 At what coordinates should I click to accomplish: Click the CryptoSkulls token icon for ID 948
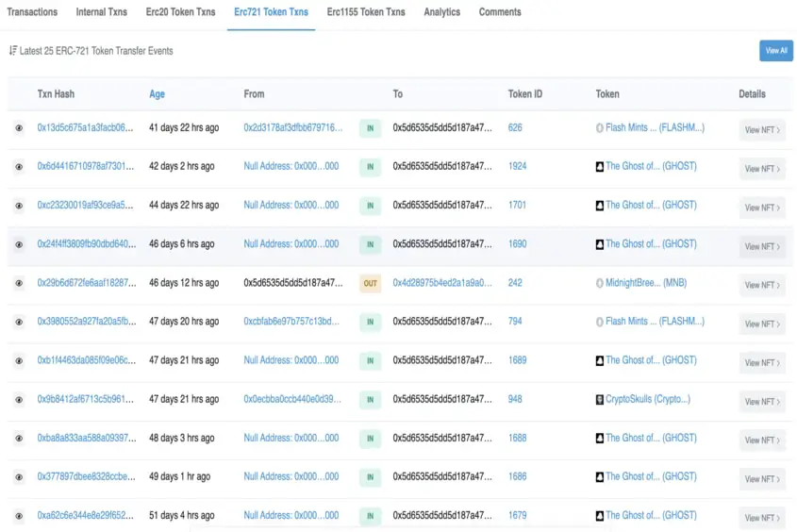tap(600, 399)
